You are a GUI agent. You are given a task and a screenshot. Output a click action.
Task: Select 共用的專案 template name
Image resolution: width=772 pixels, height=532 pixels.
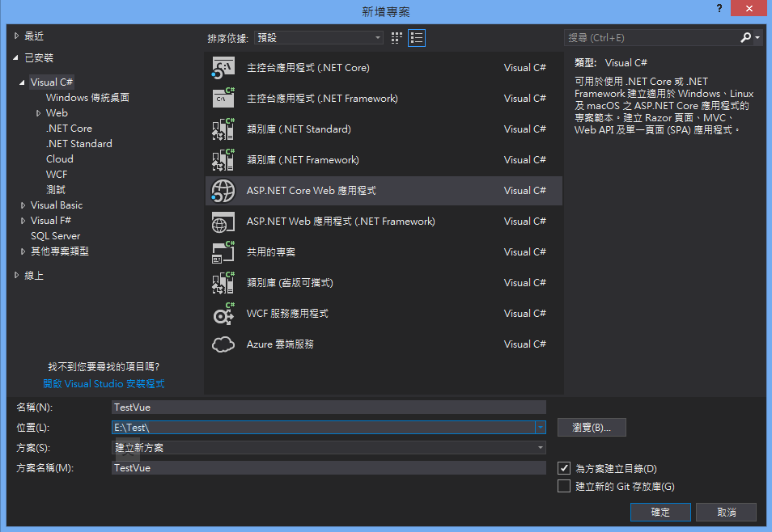click(x=271, y=252)
